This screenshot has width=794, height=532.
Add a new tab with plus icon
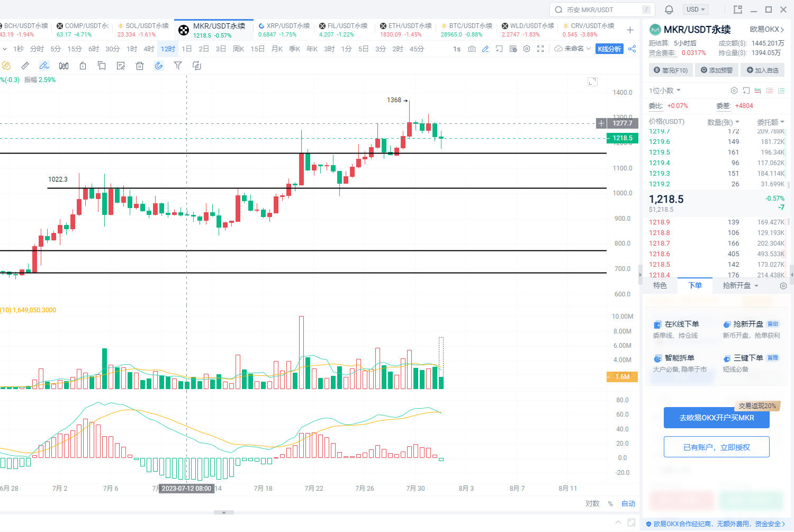630,30
